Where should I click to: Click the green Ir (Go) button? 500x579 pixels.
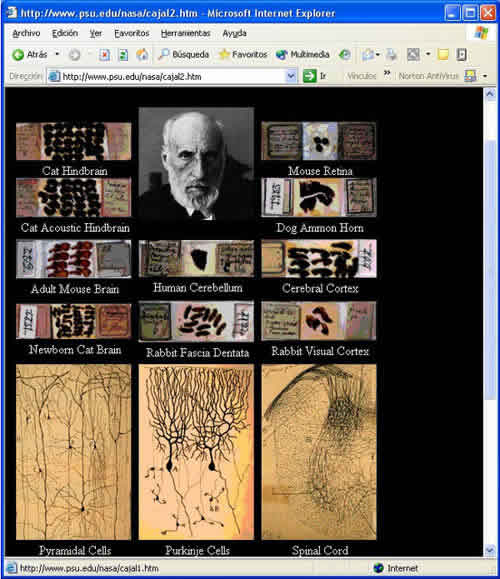[315, 76]
